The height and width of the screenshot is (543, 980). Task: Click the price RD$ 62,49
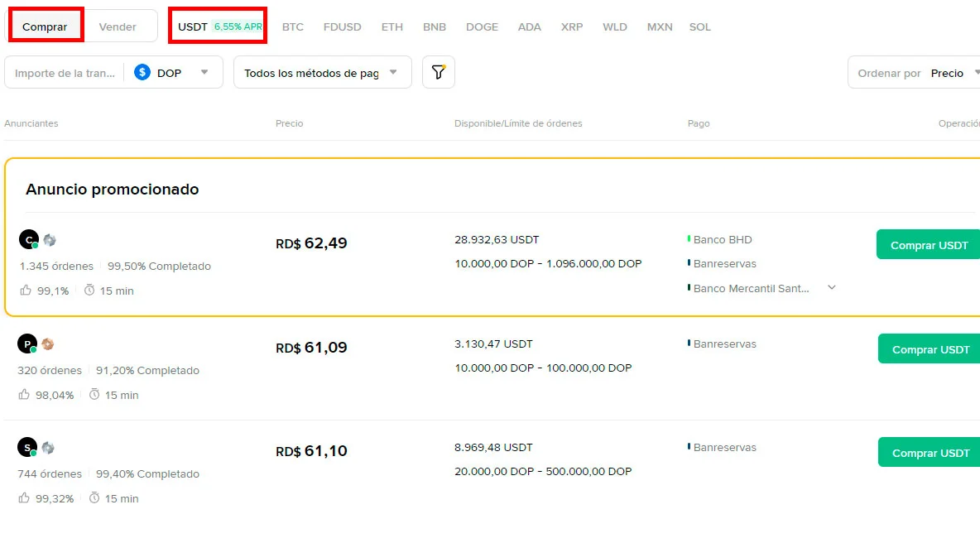tap(311, 243)
